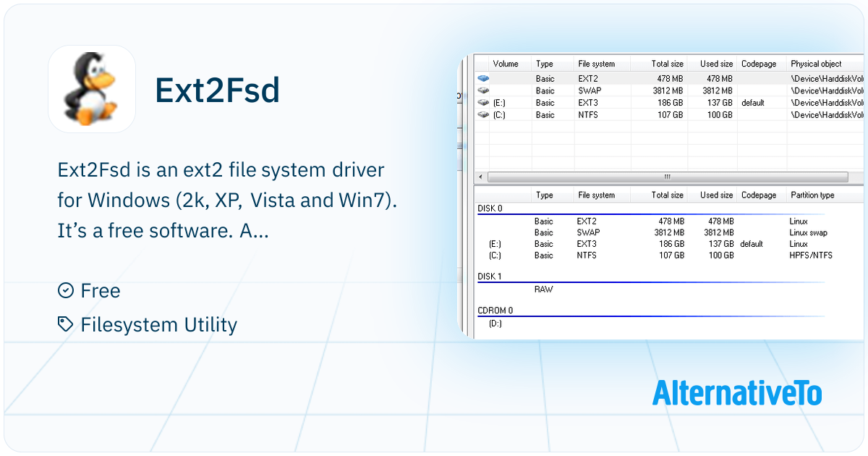This screenshot has width=868, height=456.
Task: Select the SWAP volume drive icon
Action: (484, 91)
